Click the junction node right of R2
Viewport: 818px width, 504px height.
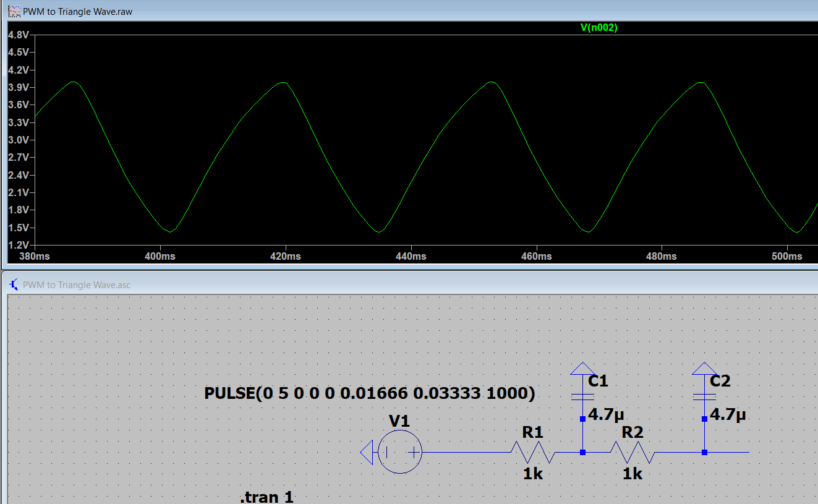[x=704, y=452]
